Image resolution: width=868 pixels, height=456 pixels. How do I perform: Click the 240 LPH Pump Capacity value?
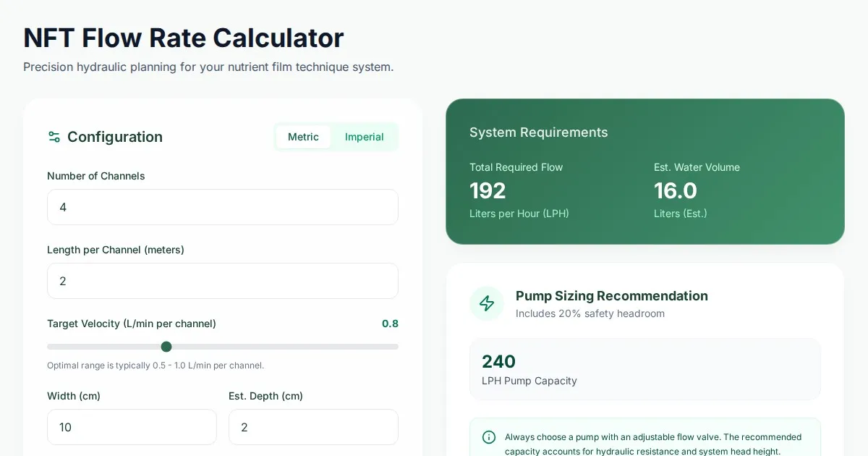[499, 361]
